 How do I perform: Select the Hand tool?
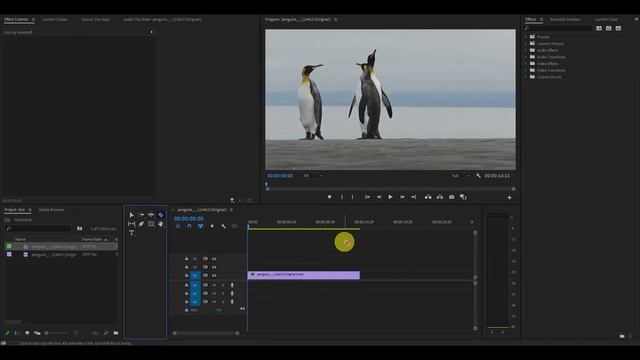[x=161, y=224]
